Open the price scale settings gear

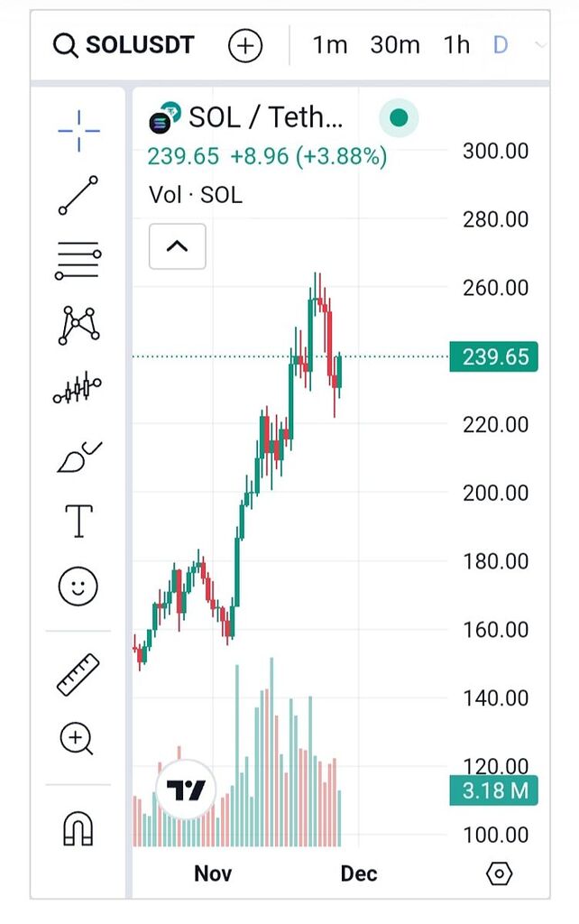tap(499, 873)
